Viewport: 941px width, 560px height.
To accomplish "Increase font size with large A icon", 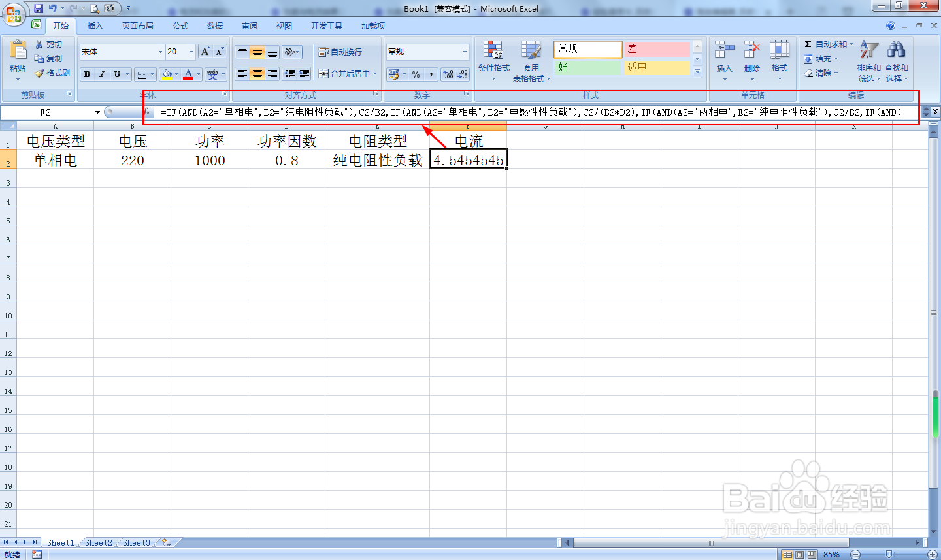I will pos(205,52).
